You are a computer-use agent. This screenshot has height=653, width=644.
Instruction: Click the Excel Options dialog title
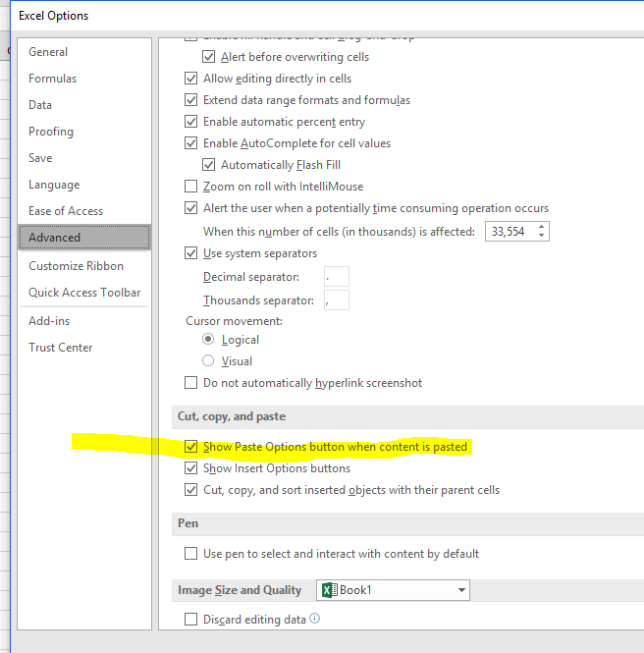point(54,16)
